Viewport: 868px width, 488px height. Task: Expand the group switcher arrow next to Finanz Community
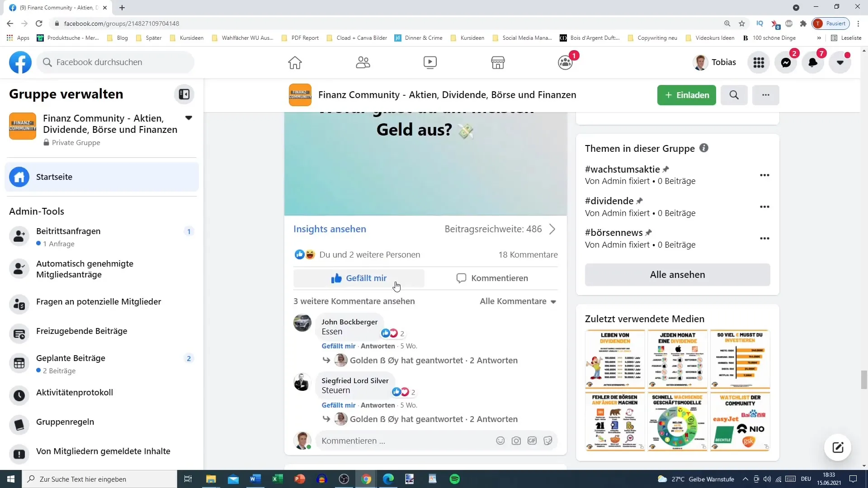click(x=189, y=118)
